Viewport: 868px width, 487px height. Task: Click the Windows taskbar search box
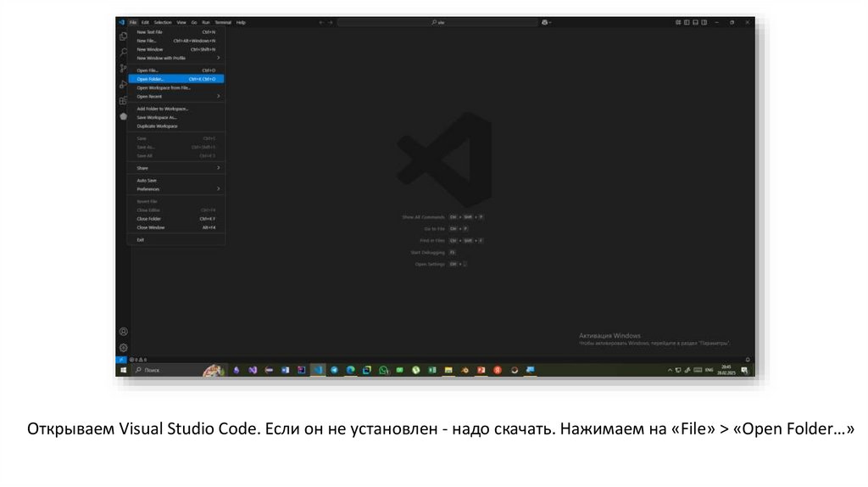point(178,370)
